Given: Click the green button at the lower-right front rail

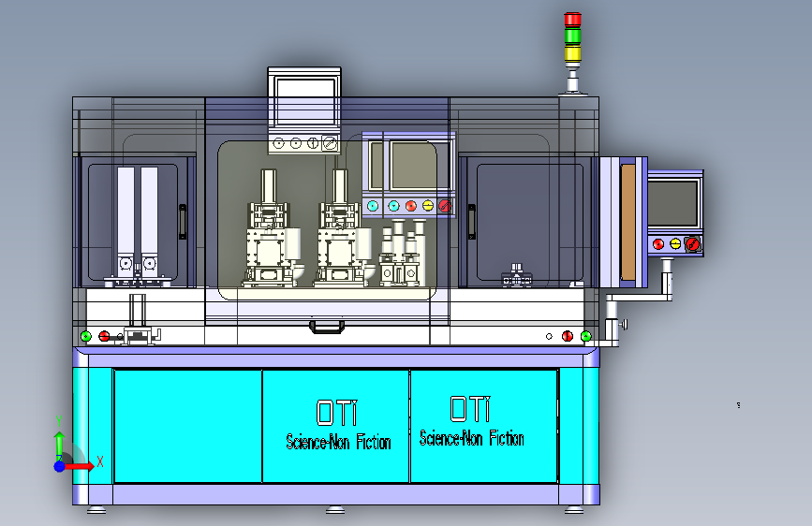Looking at the screenshot, I should [585, 337].
